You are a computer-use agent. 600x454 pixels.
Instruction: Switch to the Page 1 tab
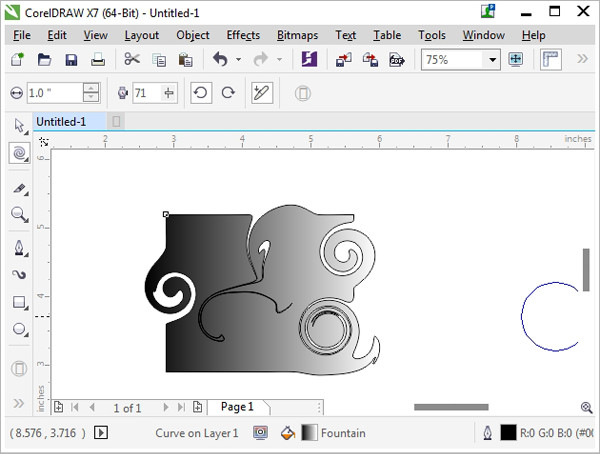point(237,407)
